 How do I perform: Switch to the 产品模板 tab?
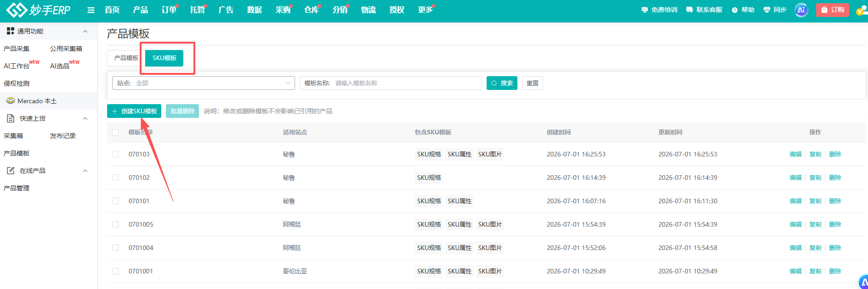126,58
